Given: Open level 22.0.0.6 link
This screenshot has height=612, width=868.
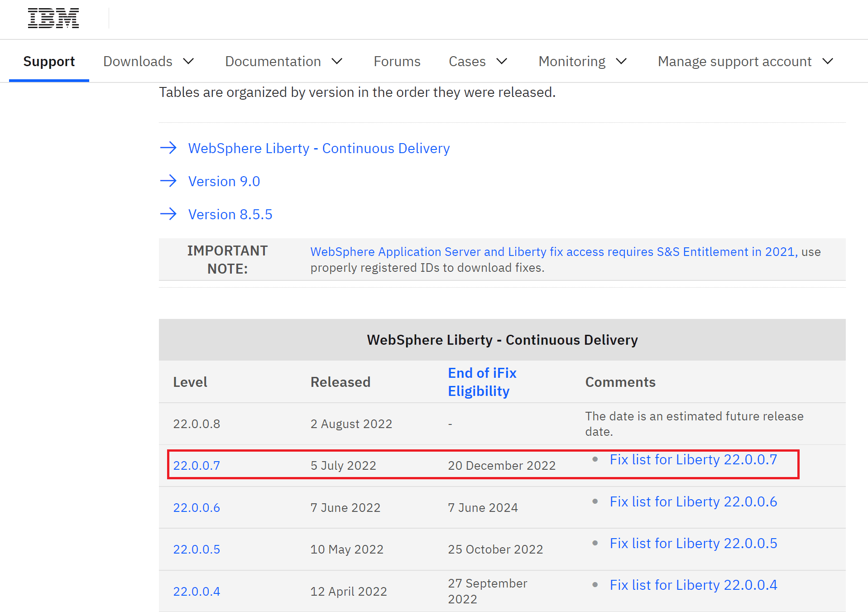Looking at the screenshot, I should pos(197,508).
